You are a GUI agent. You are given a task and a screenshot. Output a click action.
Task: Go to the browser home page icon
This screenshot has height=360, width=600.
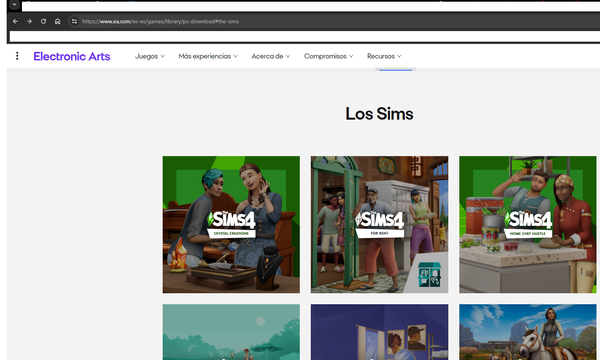point(57,21)
